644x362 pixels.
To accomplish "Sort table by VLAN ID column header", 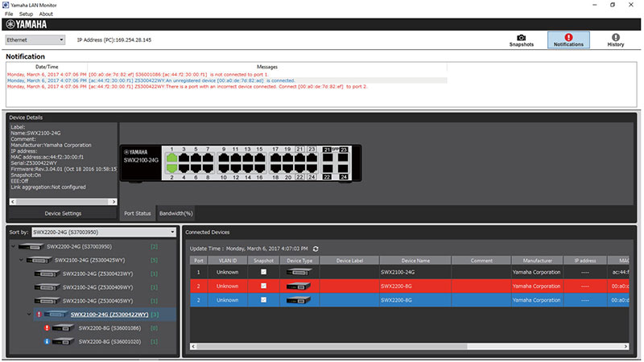I will [x=228, y=261].
